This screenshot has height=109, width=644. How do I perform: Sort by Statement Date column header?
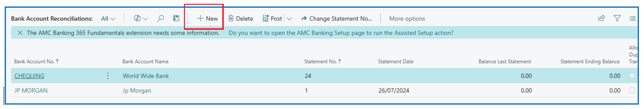click(396, 61)
